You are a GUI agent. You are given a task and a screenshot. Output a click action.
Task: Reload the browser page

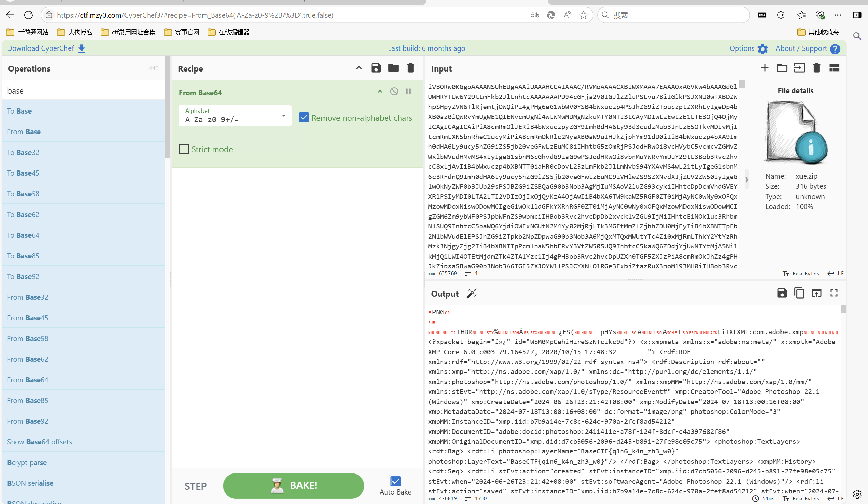tap(28, 15)
